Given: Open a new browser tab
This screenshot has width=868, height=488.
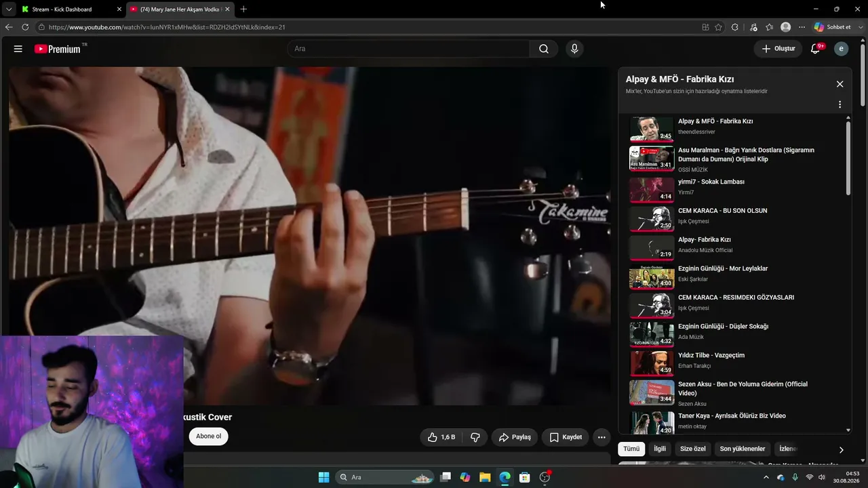Looking at the screenshot, I should (x=243, y=9).
